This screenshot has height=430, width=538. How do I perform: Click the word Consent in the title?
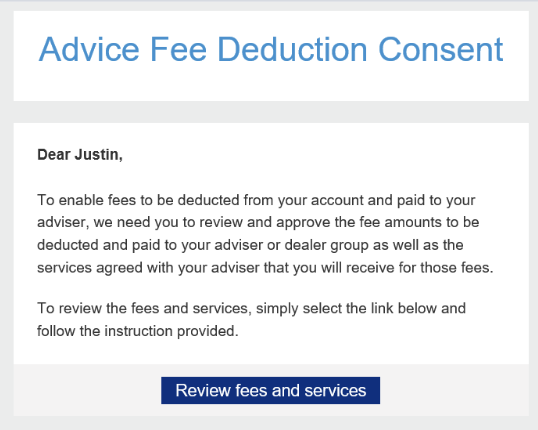[441, 50]
